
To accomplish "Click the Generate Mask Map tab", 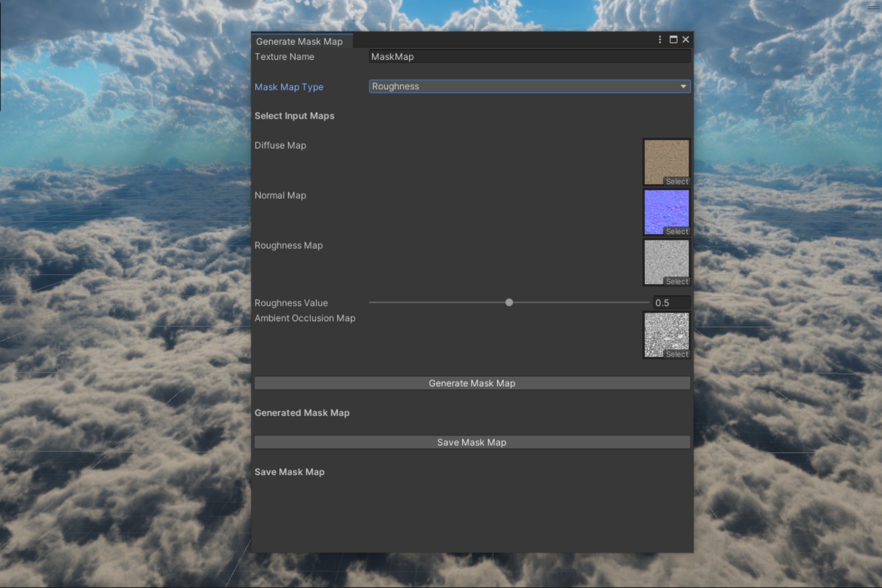I will pyautogui.click(x=299, y=41).
